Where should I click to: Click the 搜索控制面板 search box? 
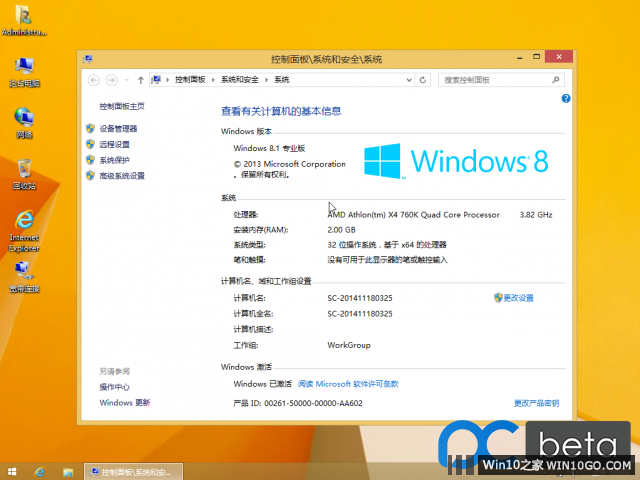[x=495, y=79]
